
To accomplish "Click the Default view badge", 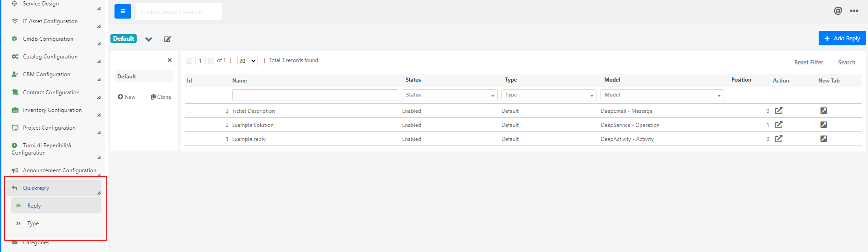I will (124, 39).
